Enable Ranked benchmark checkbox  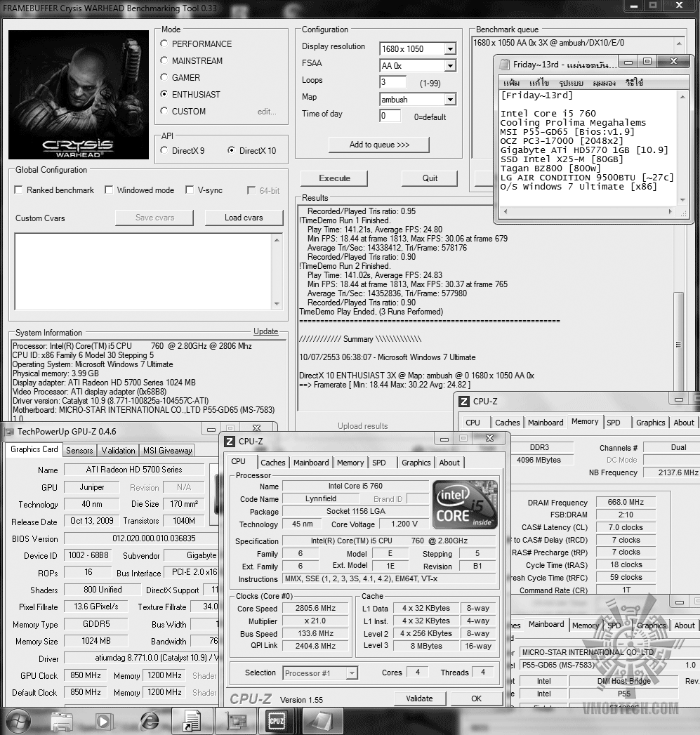(x=19, y=190)
